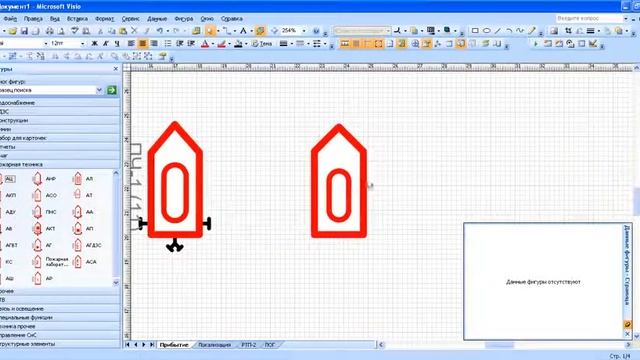Select the Freeform drawing tool
Viewport: 640px width, 360px height.
(520, 31)
